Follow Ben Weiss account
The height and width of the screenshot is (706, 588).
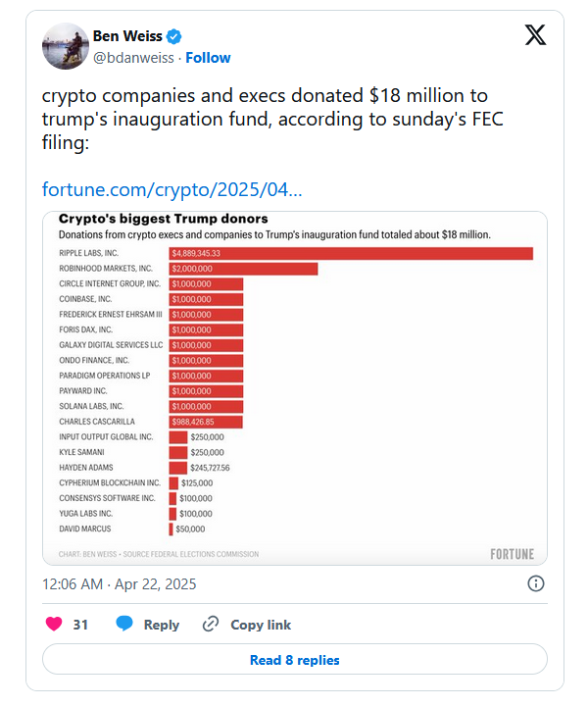[x=208, y=58]
